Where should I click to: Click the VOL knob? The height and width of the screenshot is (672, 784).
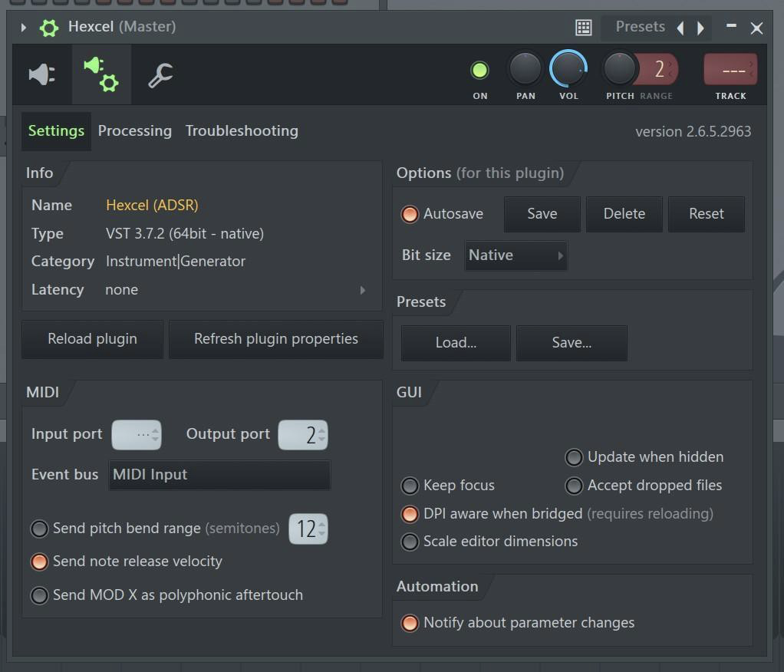[568, 69]
